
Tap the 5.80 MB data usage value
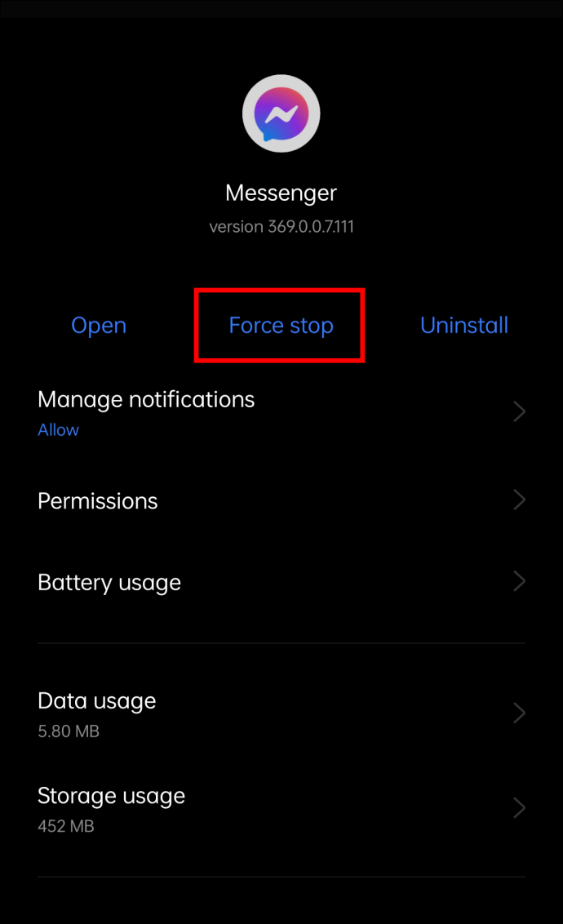69,731
